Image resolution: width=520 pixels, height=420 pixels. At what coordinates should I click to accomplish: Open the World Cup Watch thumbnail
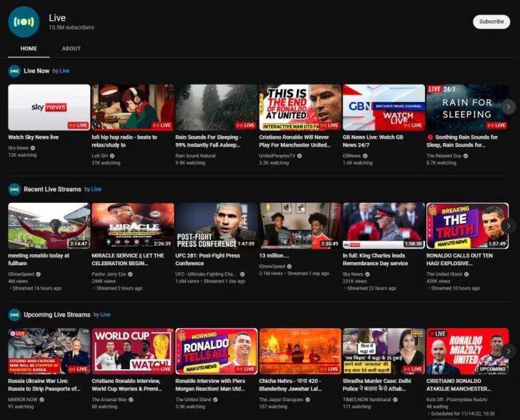(x=133, y=351)
